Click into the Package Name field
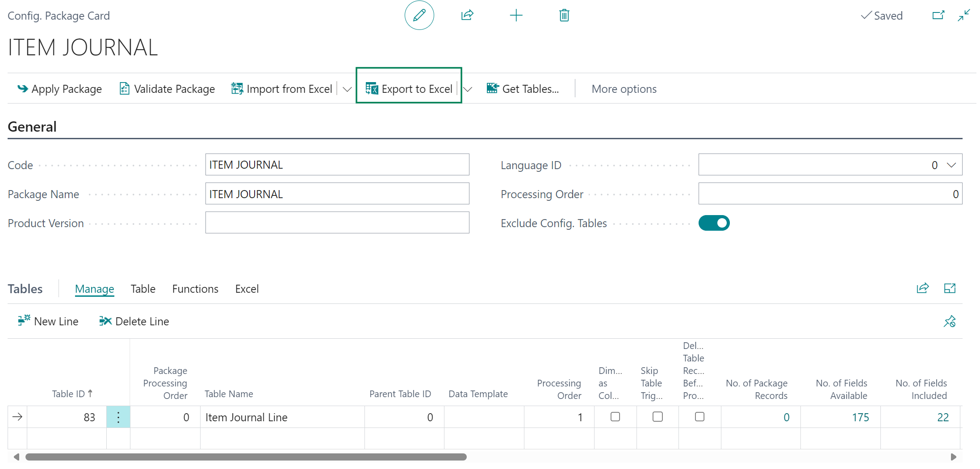The width and height of the screenshot is (980, 469). 337,194
